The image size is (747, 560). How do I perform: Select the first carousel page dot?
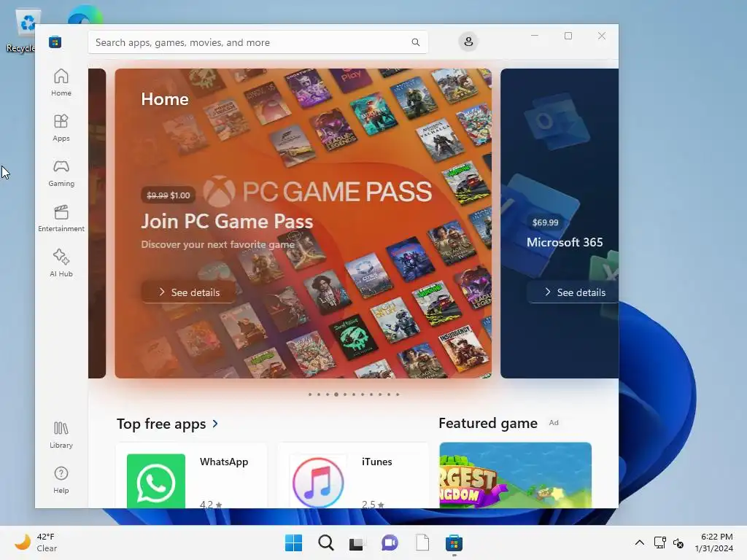pyautogui.click(x=310, y=394)
